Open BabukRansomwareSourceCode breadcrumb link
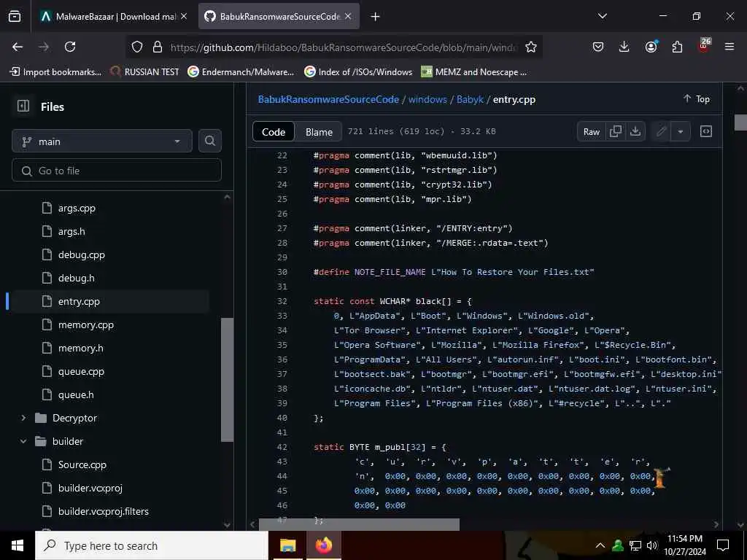747x560 pixels. pyautogui.click(x=328, y=99)
